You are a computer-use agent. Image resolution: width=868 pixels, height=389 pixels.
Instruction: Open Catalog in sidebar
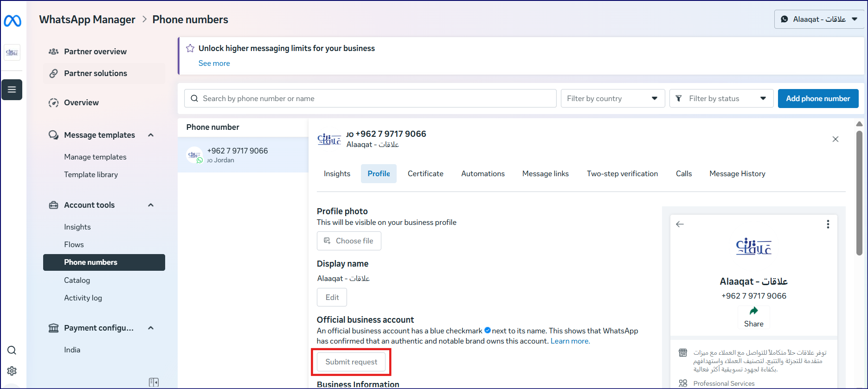click(77, 280)
